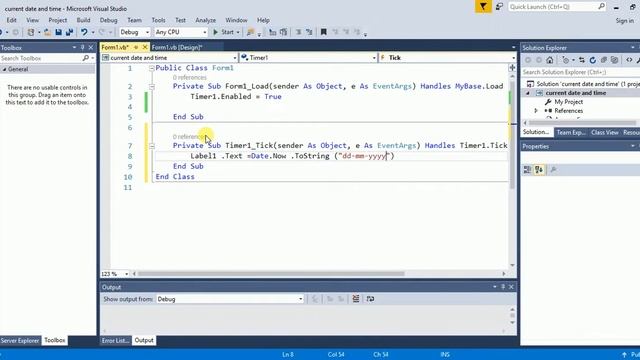
Task: Open the Edit menu
Action: (x=11, y=20)
